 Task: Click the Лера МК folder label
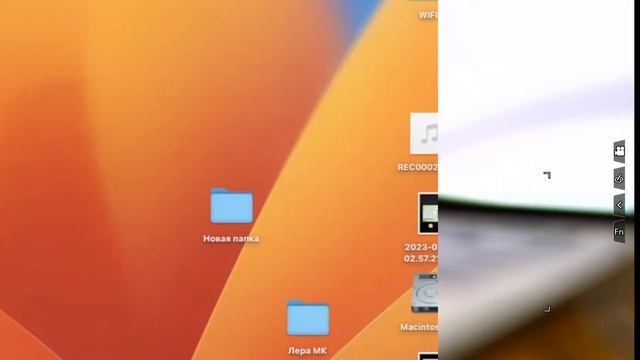[307, 351]
